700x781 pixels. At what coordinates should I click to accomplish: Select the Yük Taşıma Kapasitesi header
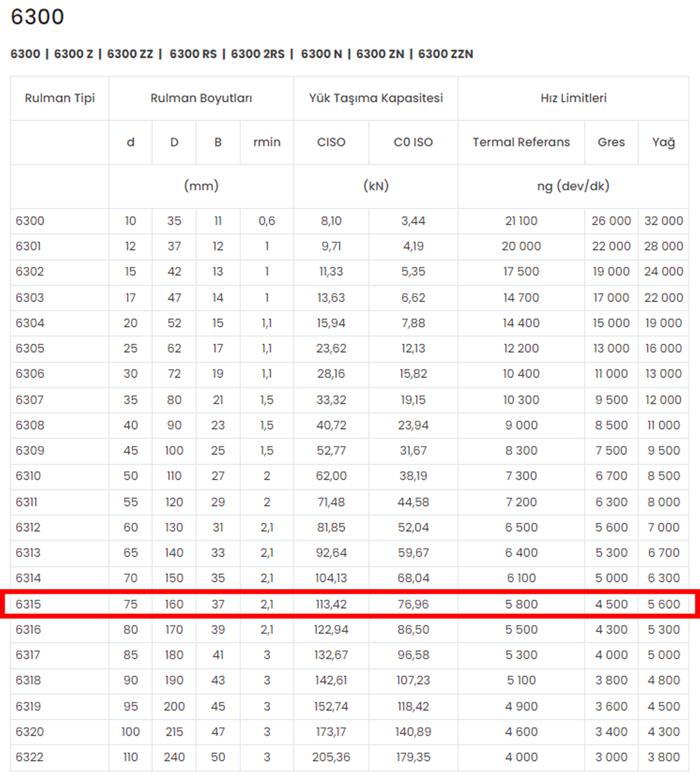[376, 98]
